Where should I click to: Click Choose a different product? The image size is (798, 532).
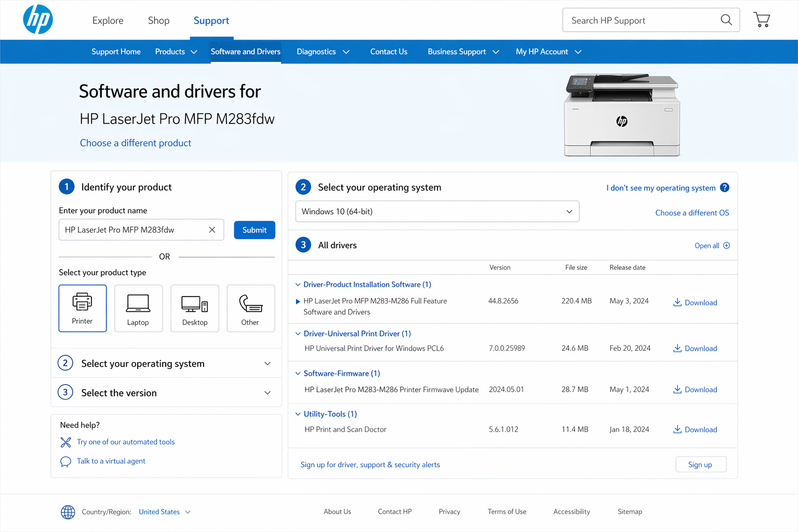(135, 143)
